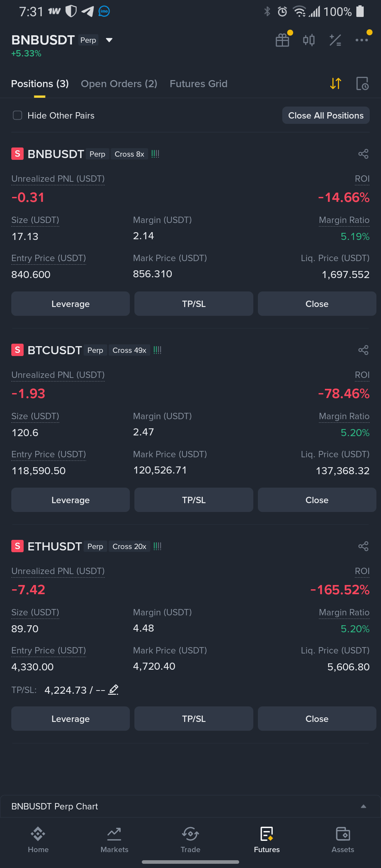Viewport: 381px width, 868px height.
Task: Open the three-dot more menu
Action: coord(362,40)
